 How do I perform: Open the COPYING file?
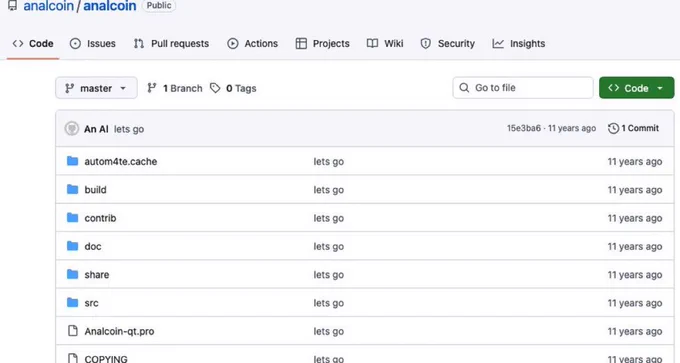tap(106, 359)
